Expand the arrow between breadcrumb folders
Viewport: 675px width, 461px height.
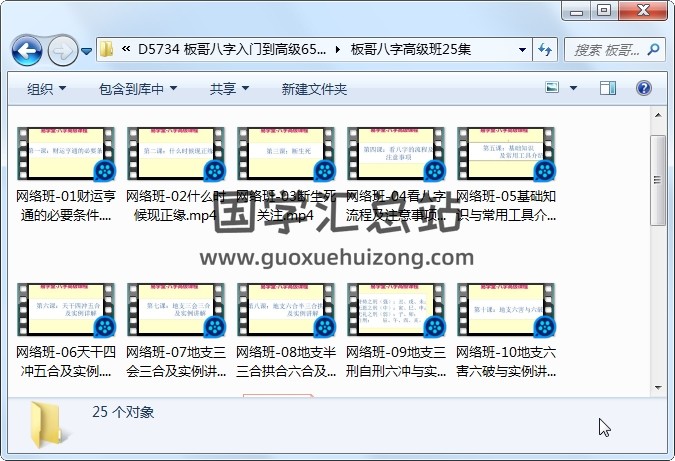point(338,50)
